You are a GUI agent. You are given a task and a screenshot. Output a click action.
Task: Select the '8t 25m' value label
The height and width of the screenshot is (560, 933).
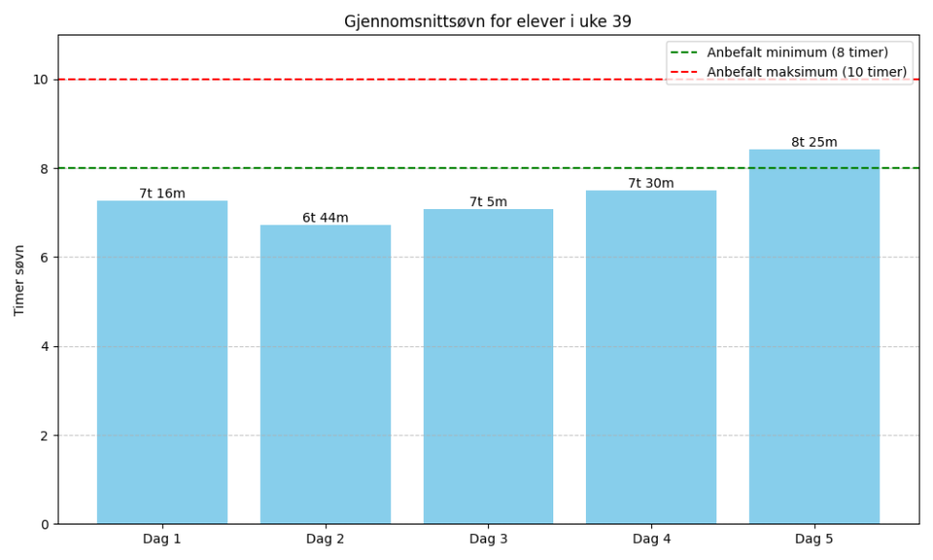(x=814, y=142)
